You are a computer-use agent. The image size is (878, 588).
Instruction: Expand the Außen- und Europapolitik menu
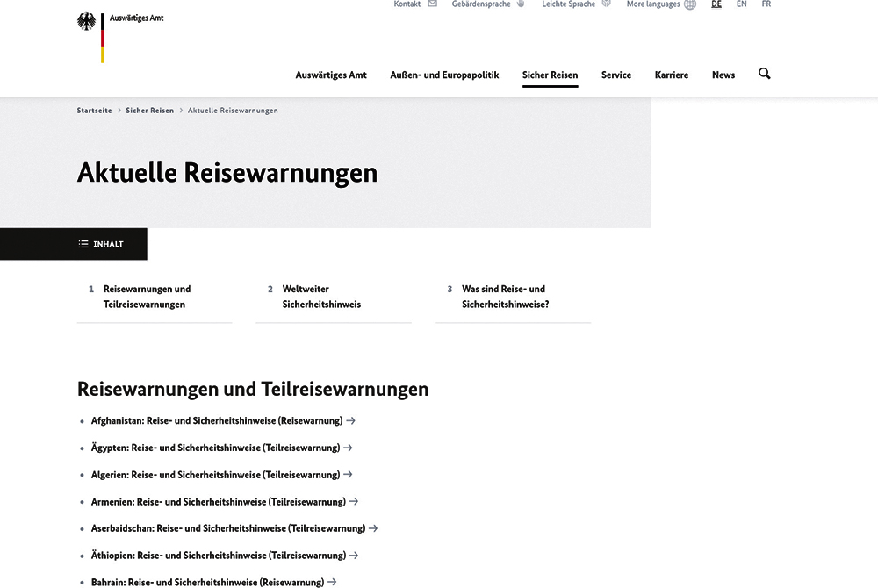coord(444,75)
